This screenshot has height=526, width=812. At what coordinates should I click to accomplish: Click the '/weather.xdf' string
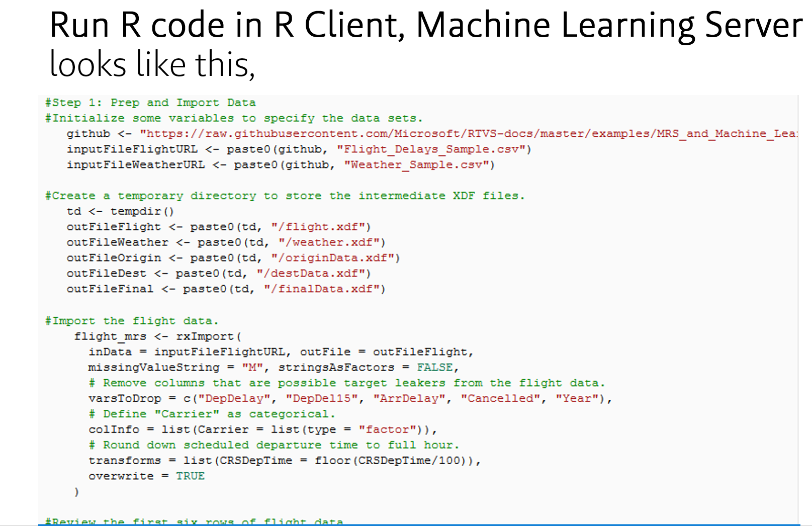[x=329, y=242]
